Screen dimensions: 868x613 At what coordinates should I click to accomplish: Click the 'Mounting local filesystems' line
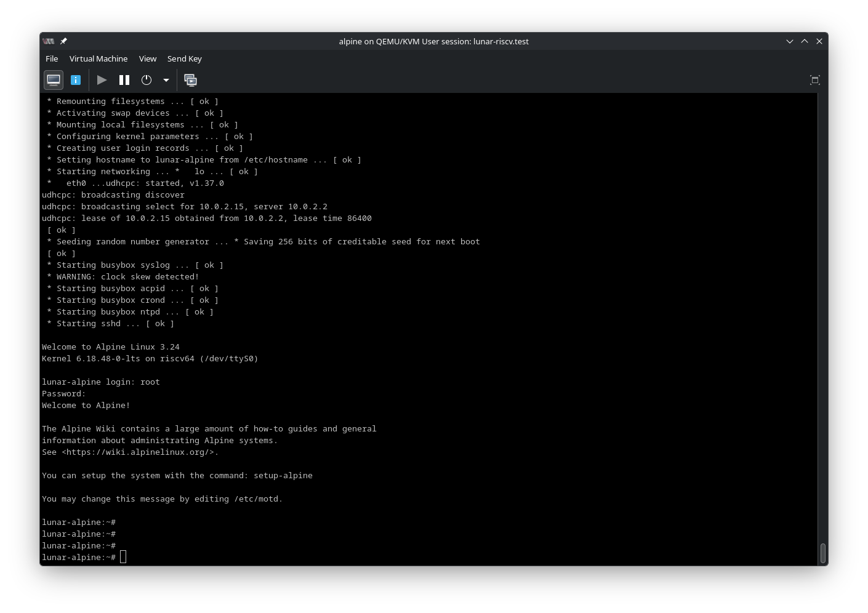pyautogui.click(x=143, y=125)
